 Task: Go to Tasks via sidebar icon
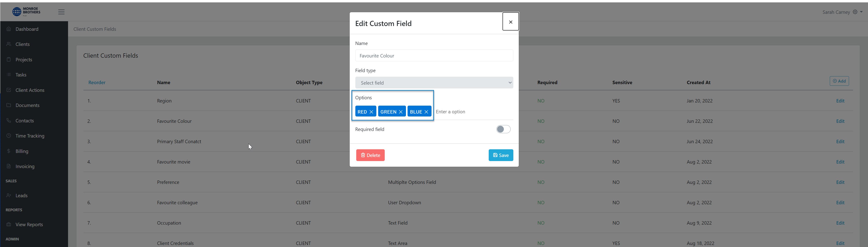pos(9,75)
